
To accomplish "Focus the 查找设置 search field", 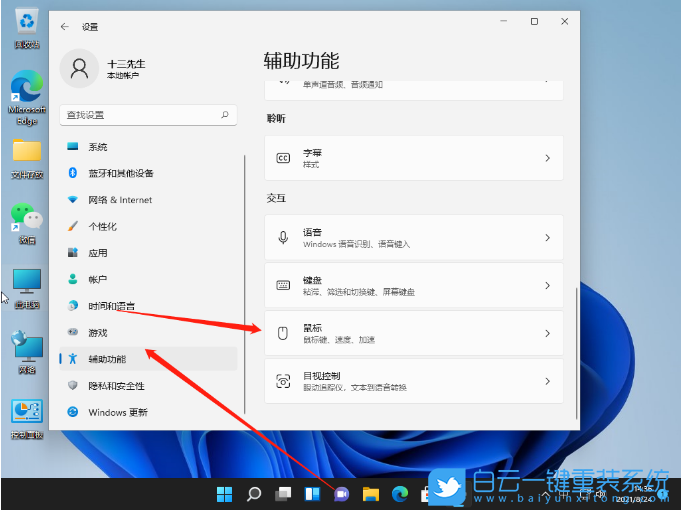I will 148,115.
